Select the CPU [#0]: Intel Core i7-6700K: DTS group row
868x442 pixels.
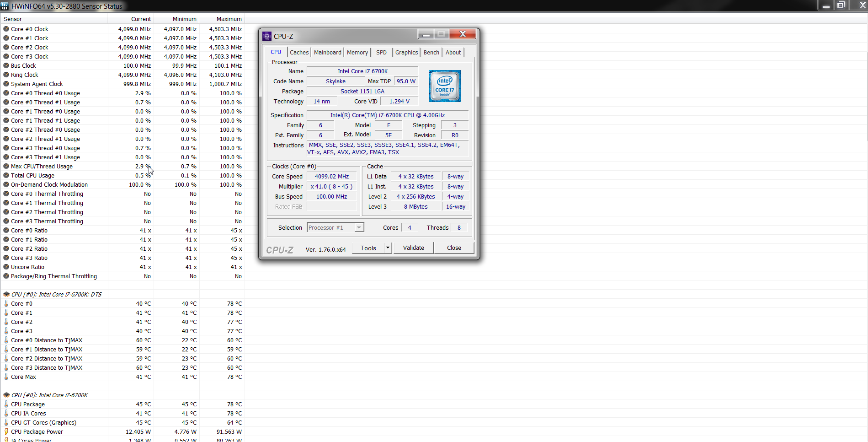coord(122,295)
